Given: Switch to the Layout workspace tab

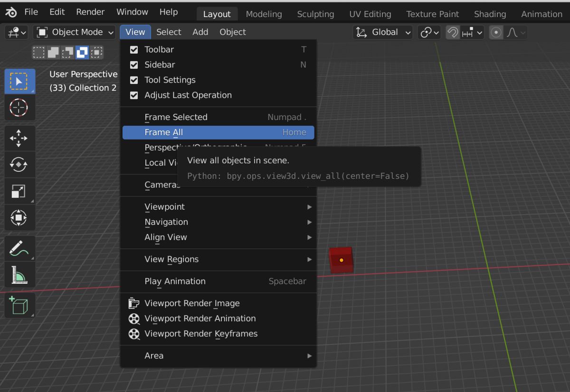Looking at the screenshot, I should click(217, 14).
